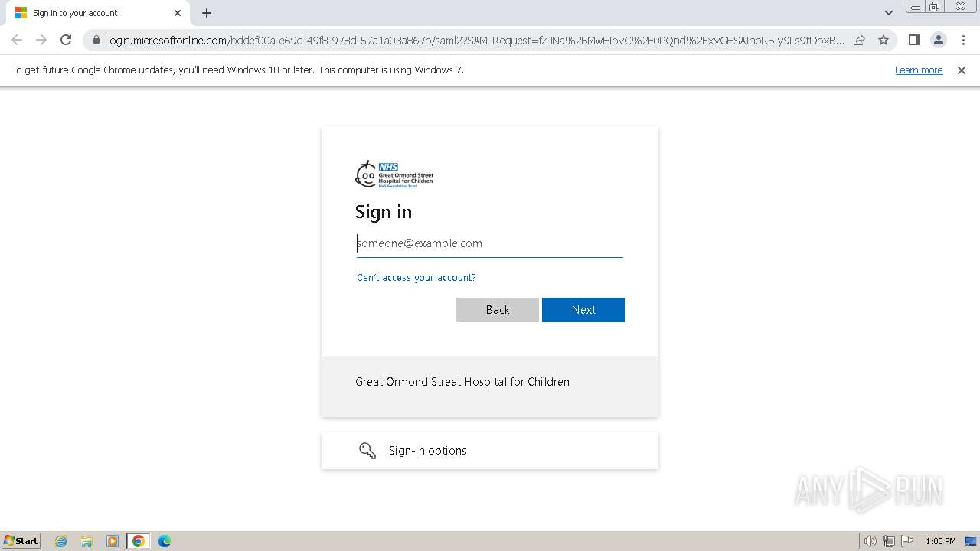Open Sign-in options

click(x=490, y=451)
